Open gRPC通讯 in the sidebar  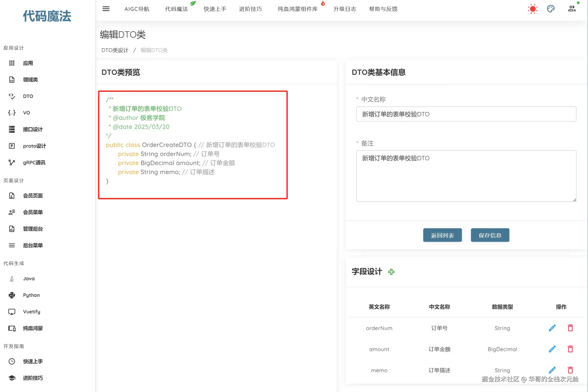[x=34, y=163]
